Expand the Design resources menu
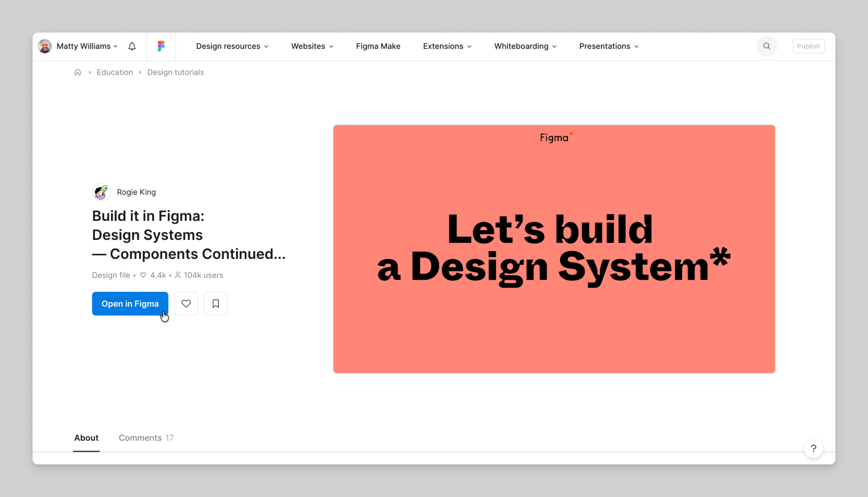868x497 pixels. 232,46
